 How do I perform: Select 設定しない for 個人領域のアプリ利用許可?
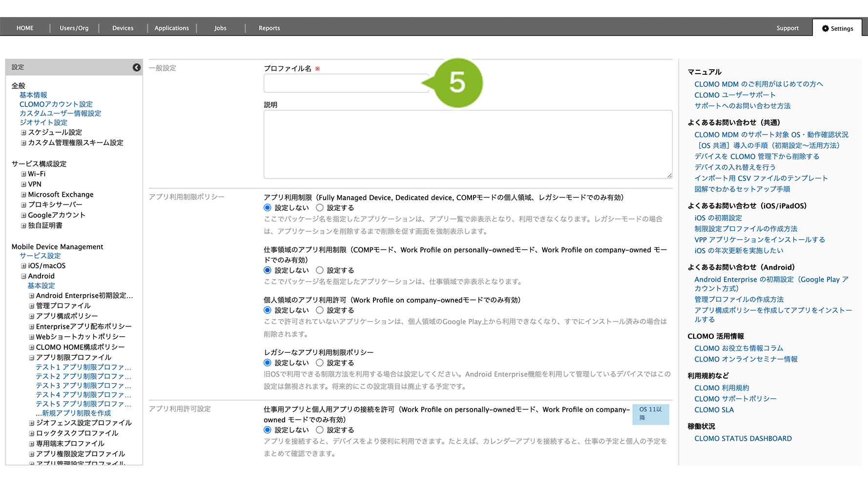click(268, 310)
